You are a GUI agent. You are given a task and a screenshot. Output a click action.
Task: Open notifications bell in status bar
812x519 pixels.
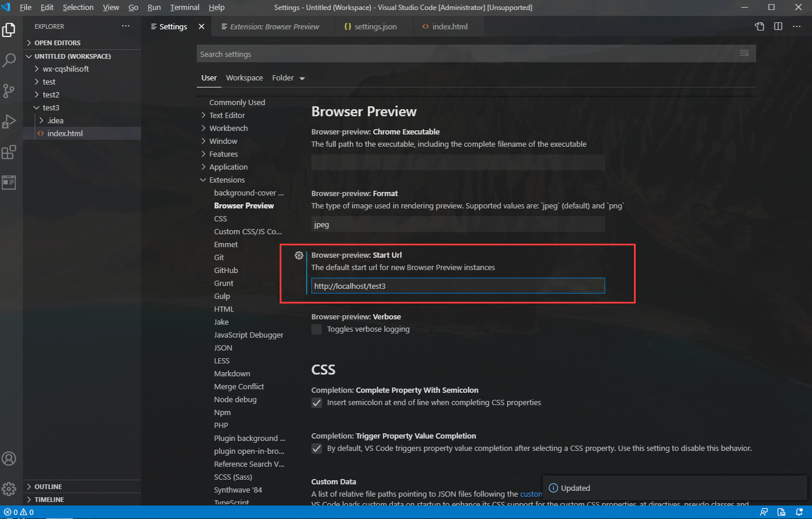[x=799, y=512]
